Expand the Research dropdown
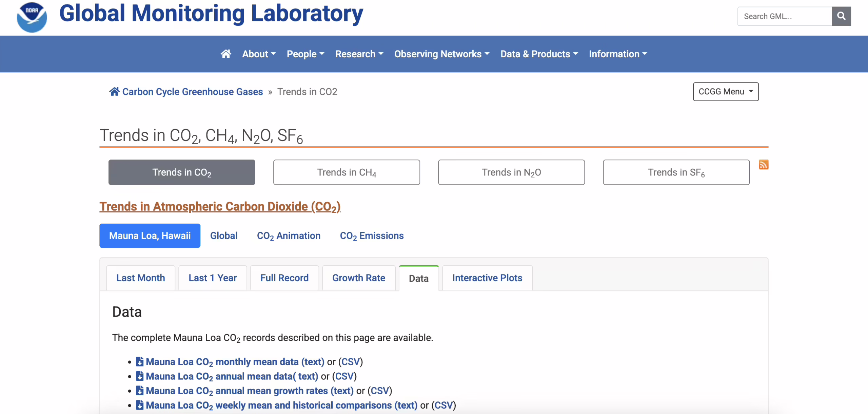This screenshot has height=414, width=868. click(359, 54)
